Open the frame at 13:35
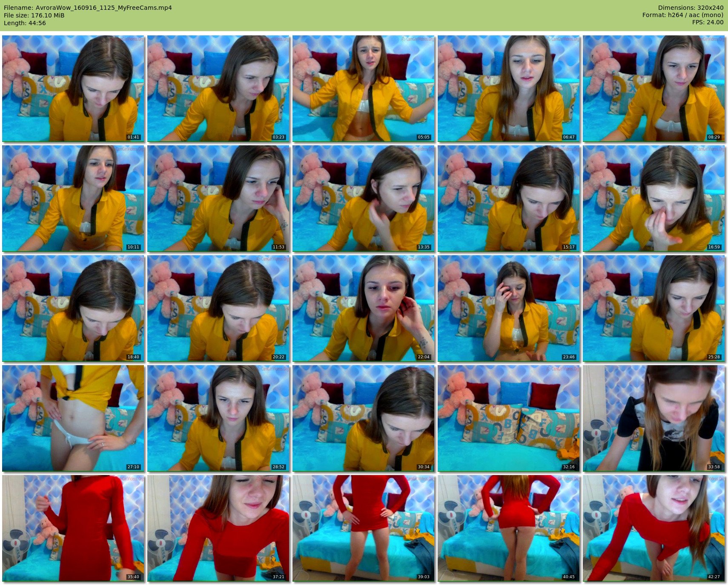The height and width of the screenshot is (585, 728). (364, 199)
